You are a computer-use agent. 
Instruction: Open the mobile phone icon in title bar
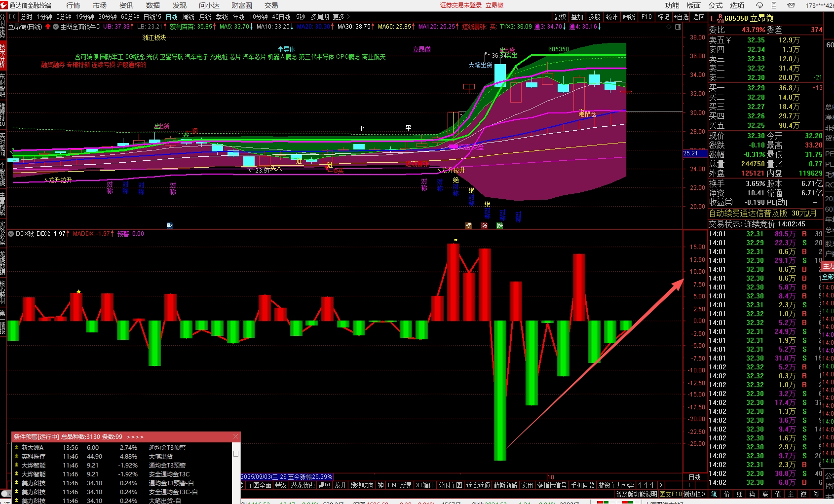point(774,5)
